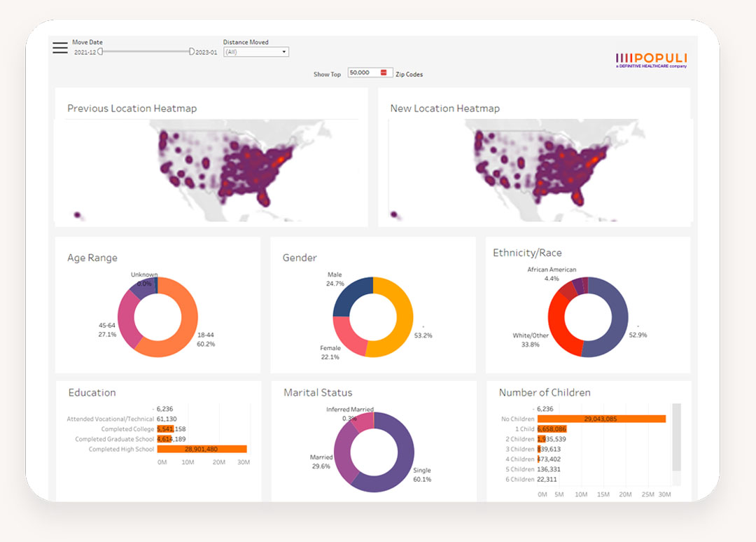Click the 'African American' label
Screen dimensions: 756x542
552,270
